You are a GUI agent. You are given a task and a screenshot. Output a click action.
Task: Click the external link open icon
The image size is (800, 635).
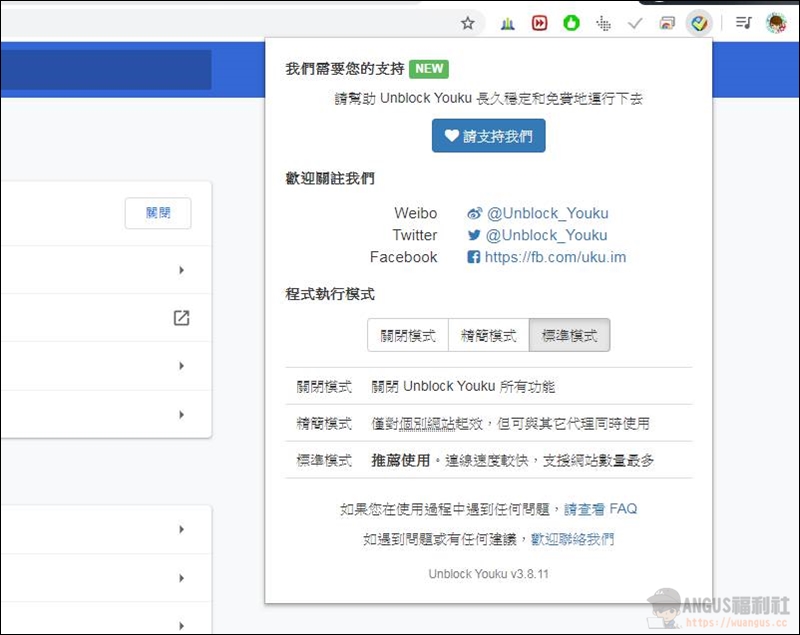(181, 318)
